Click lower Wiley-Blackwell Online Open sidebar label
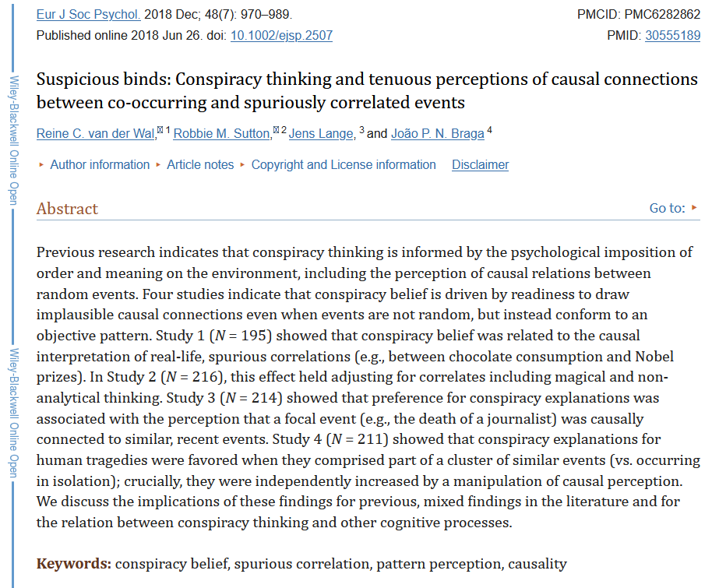 coord(14,413)
